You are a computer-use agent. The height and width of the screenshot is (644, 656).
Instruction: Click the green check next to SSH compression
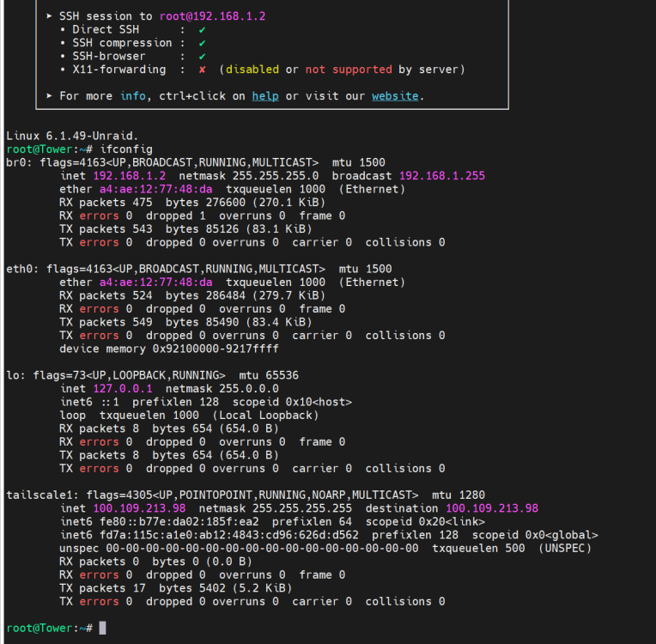[202, 43]
